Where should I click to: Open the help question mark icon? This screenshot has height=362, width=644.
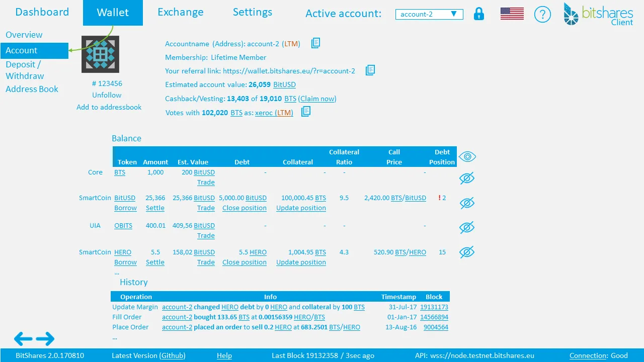[x=542, y=15]
